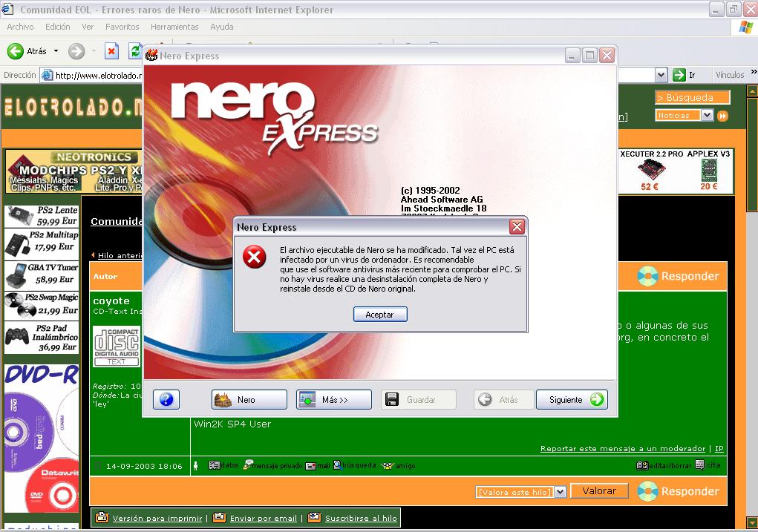The width and height of the screenshot is (758, 532).
Task: Click the Hilo anterior link
Action: (120, 255)
